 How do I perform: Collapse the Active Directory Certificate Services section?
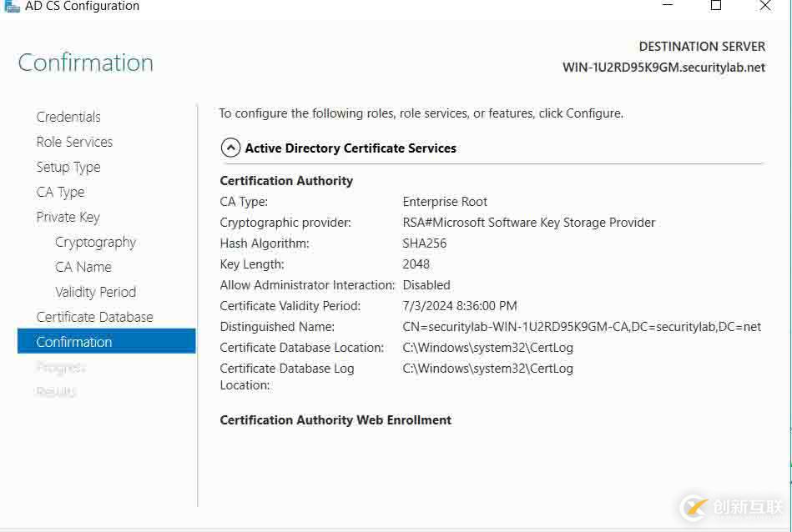pos(230,148)
